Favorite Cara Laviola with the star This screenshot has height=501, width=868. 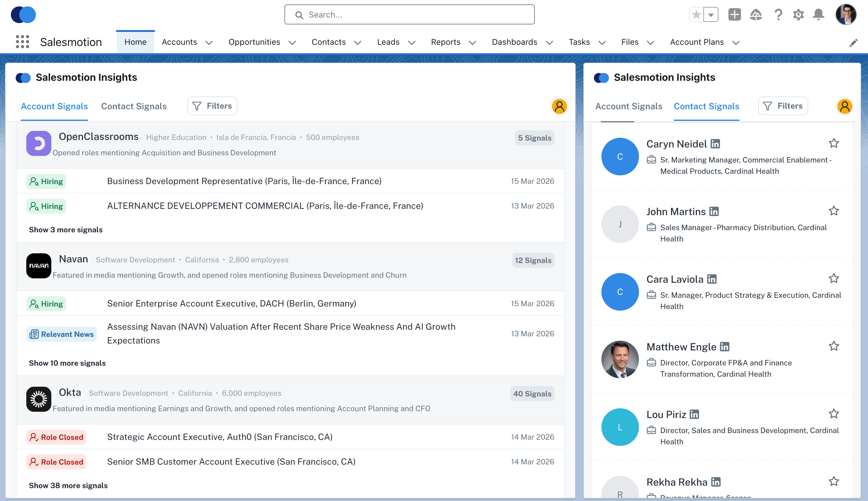(834, 278)
